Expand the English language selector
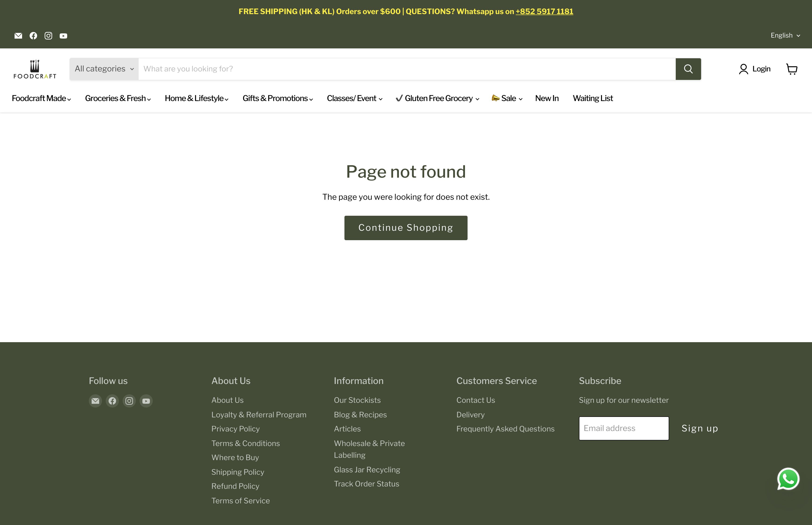The image size is (812, 525). pyautogui.click(x=785, y=35)
